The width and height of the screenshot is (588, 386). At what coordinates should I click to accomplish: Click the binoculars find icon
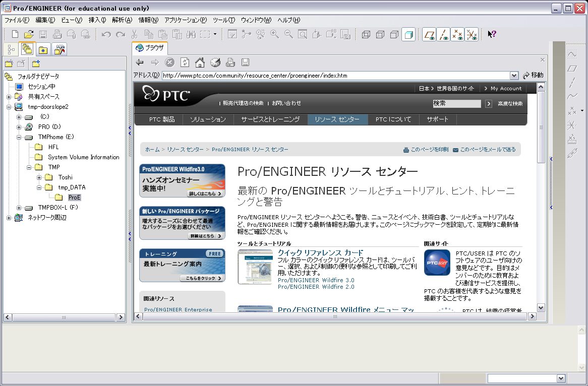[191, 34]
